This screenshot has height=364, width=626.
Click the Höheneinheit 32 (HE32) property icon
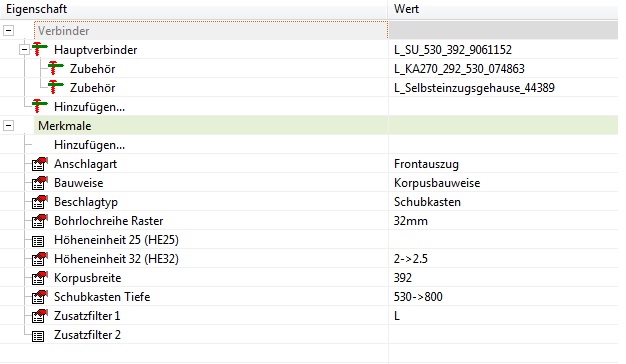tap(40, 259)
